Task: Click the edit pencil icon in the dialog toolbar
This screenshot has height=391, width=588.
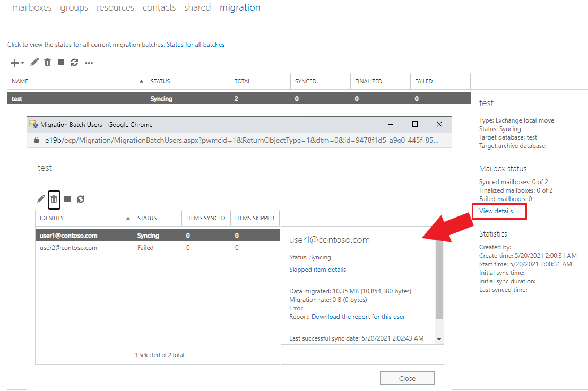Action: [x=41, y=199]
